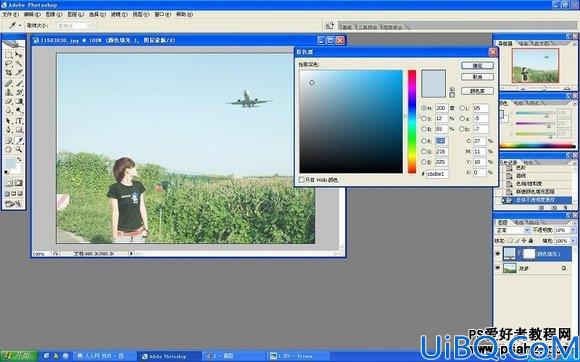Select the Notes tool
The width and height of the screenshot is (580, 362).
click(8, 141)
